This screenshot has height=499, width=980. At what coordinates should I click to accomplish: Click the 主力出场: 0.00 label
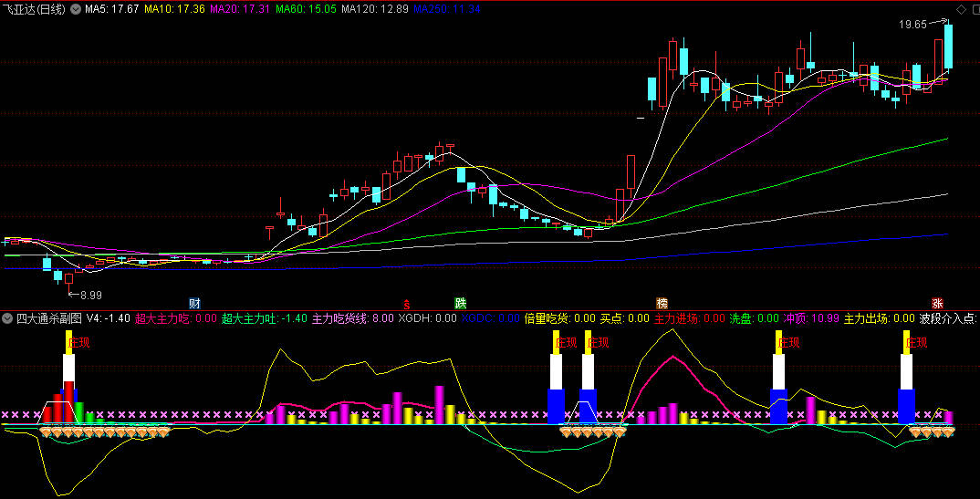(x=880, y=318)
